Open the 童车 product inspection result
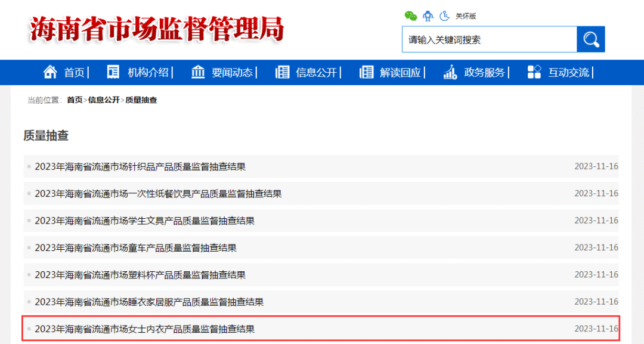The image size is (644, 344). (135, 247)
